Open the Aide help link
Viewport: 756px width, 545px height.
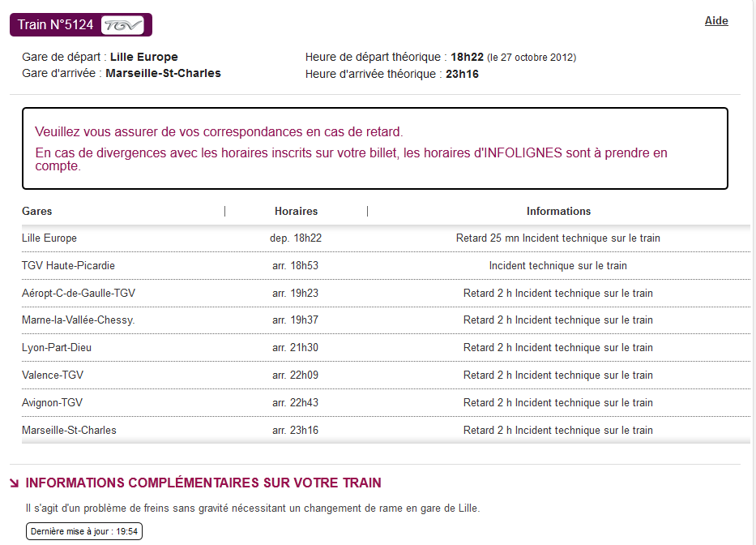click(716, 21)
